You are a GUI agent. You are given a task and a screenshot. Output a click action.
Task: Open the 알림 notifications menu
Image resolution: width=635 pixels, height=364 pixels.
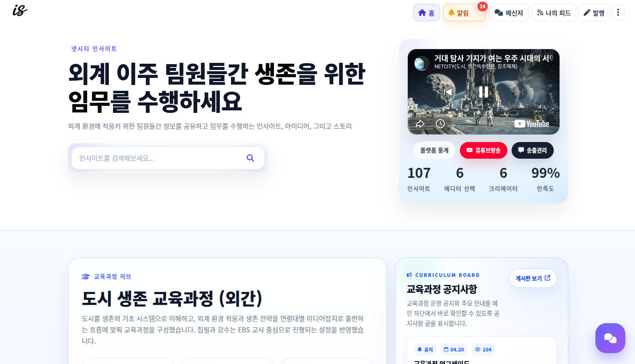point(464,13)
